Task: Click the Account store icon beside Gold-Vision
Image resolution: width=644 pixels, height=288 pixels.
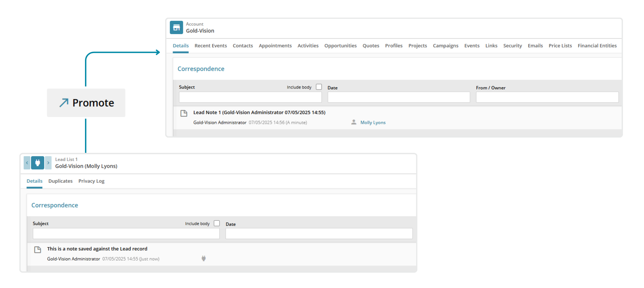Action: coord(176,28)
